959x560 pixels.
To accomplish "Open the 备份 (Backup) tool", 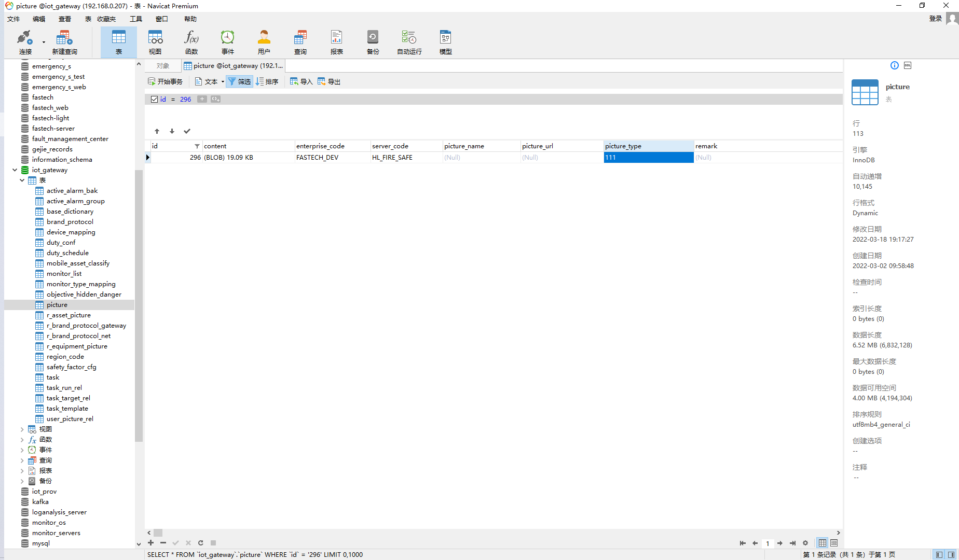I will 373,41.
